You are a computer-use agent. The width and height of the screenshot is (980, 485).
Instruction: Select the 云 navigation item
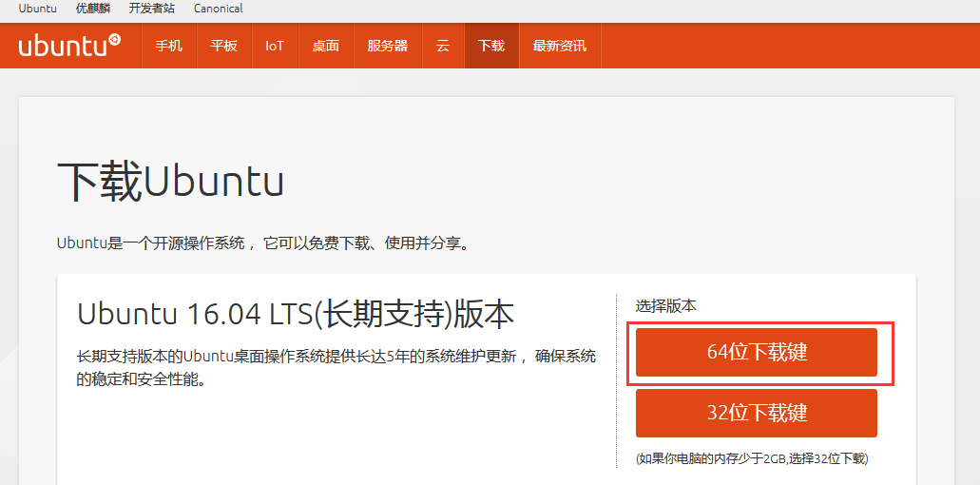click(x=443, y=46)
